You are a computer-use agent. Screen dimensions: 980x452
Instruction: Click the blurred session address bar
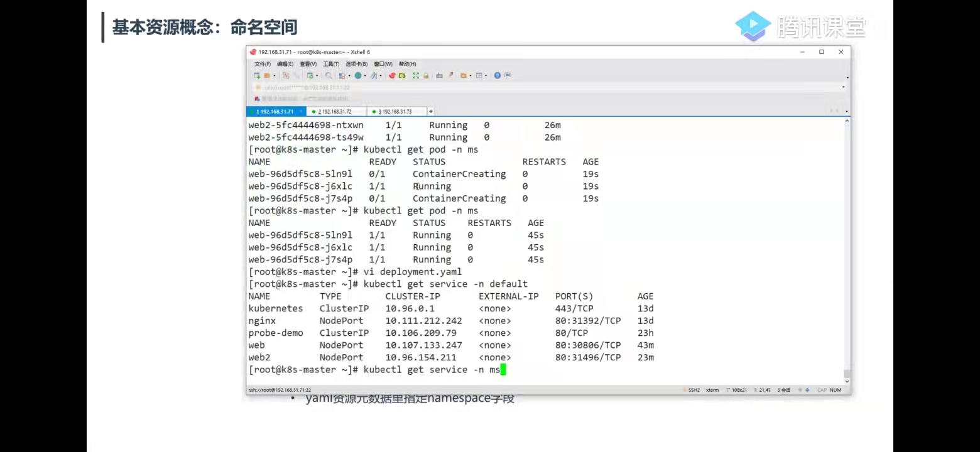547,87
